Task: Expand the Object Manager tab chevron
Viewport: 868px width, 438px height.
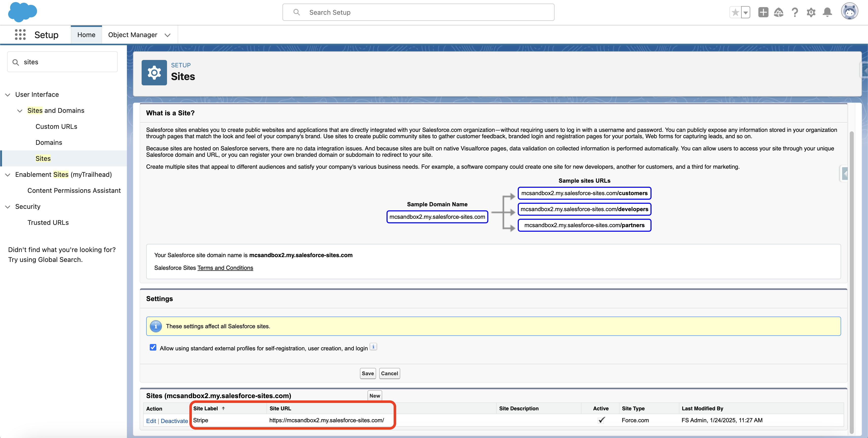Action: point(168,35)
